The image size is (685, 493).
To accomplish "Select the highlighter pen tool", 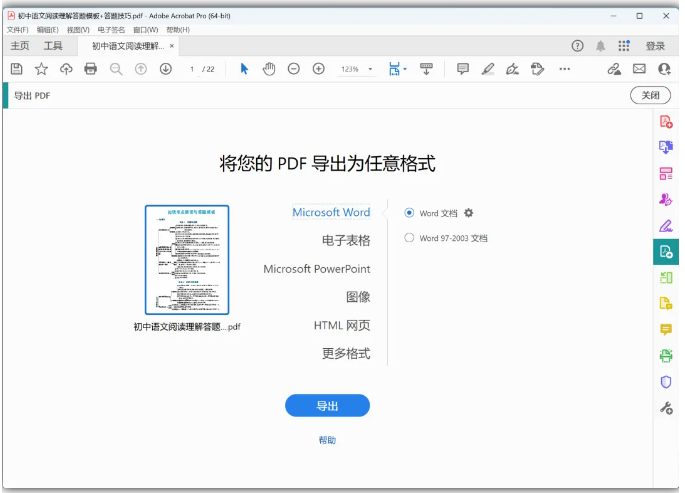I will click(x=488, y=69).
